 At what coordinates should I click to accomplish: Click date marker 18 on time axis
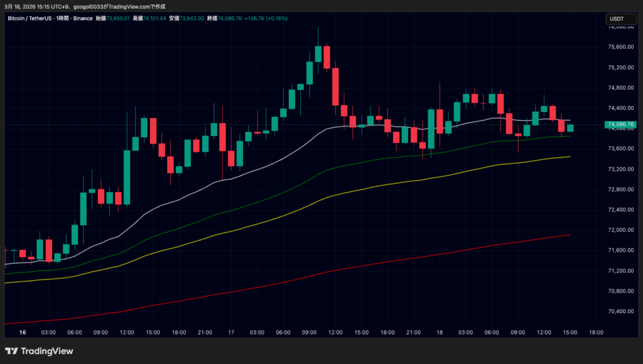440,333
